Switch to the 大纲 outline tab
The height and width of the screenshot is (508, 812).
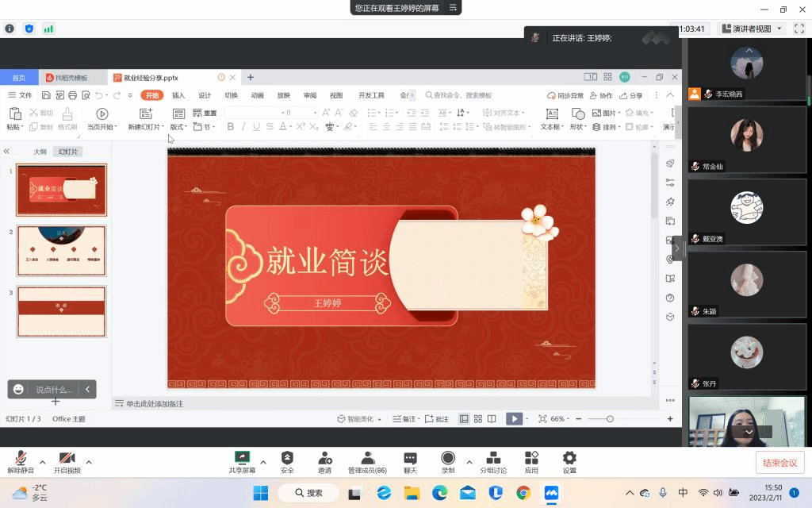click(40, 152)
